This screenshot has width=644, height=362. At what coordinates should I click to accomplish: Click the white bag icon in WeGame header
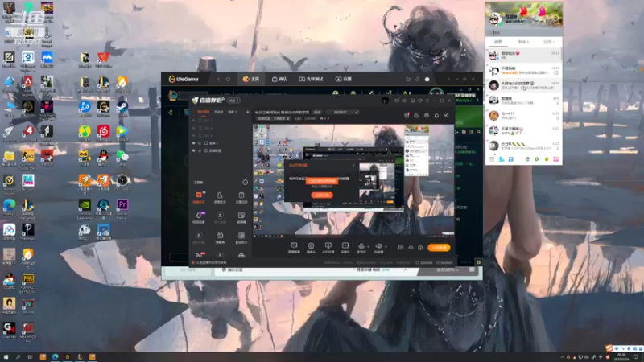(427, 79)
